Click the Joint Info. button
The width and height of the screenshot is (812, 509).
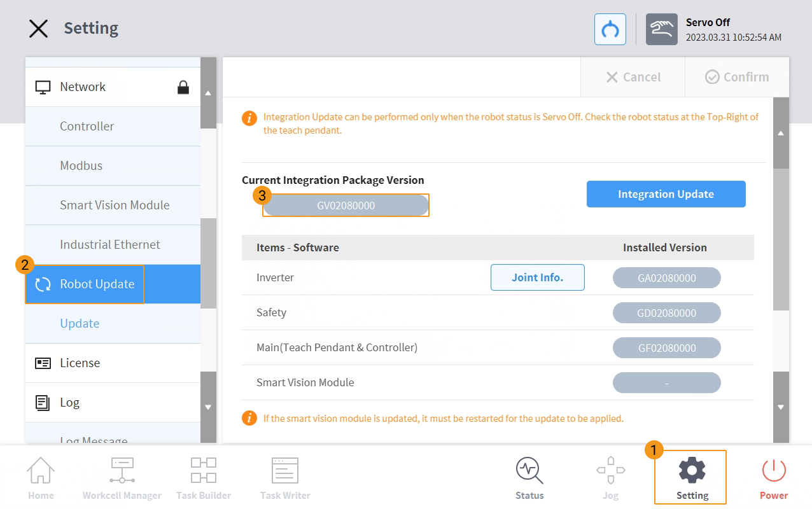[538, 277]
